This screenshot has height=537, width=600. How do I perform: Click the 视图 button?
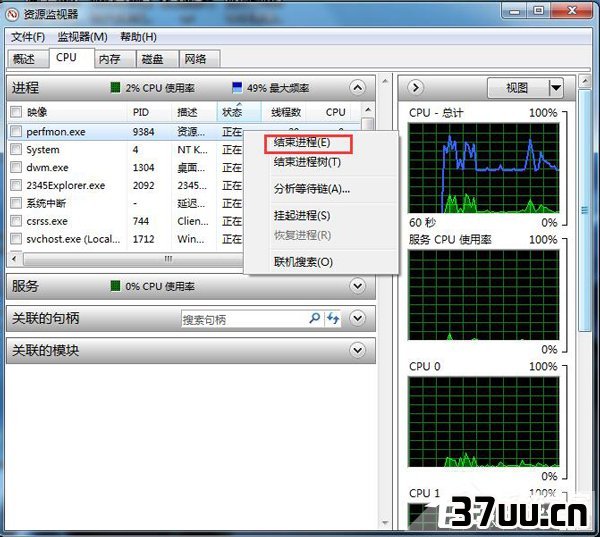click(518, 88)
